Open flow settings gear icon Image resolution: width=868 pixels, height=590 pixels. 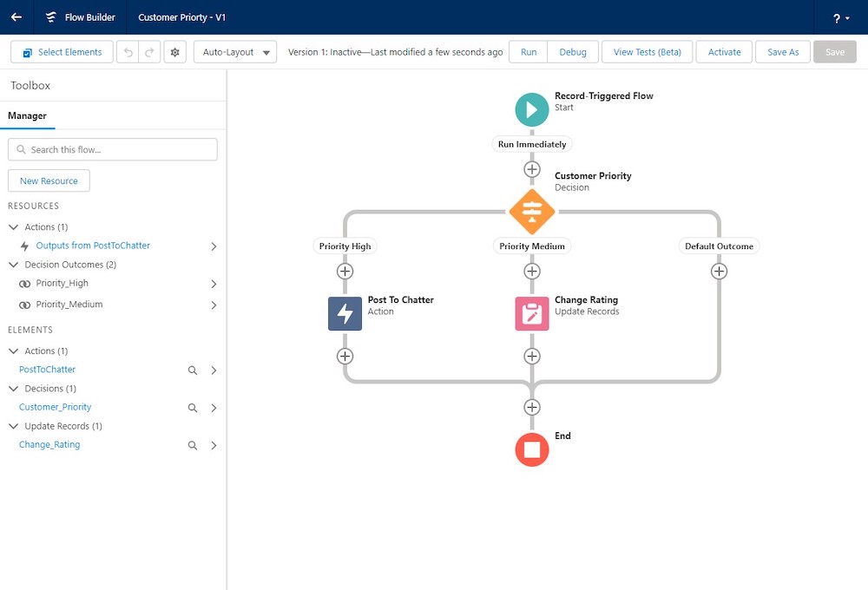tap(175, 52)
